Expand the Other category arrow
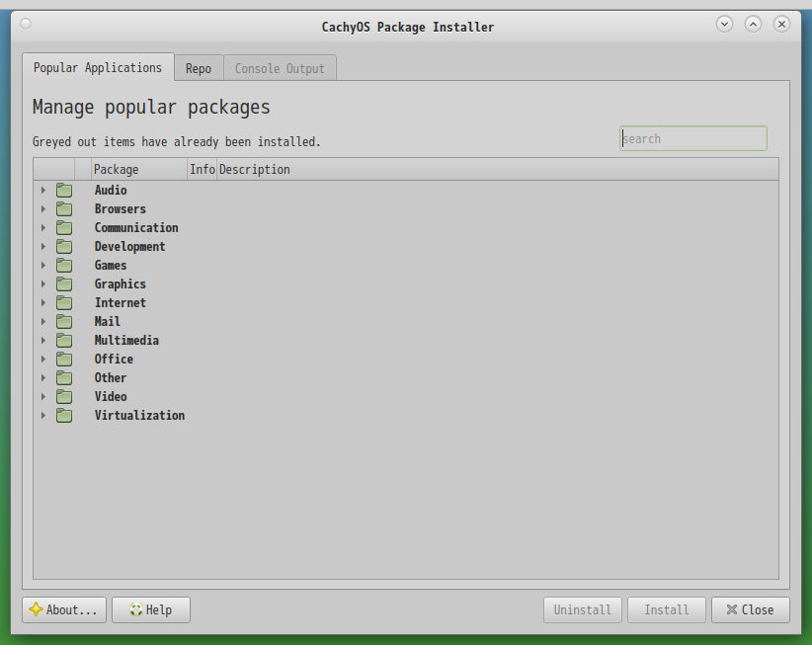The image size is (812, 645). click(43, 378)
